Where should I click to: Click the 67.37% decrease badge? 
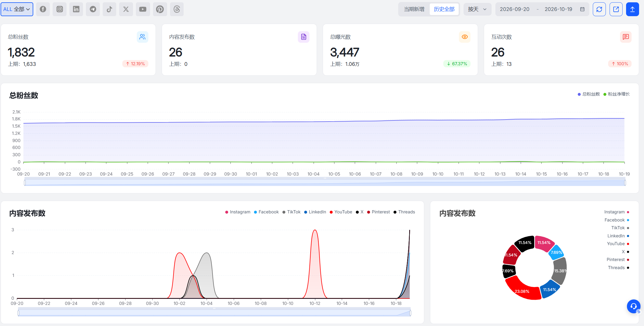(x=457, y=64)
